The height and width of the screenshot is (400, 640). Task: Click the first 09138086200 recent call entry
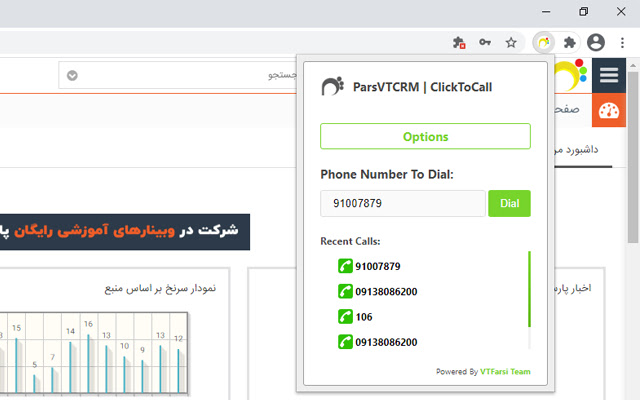coord(386,292)
